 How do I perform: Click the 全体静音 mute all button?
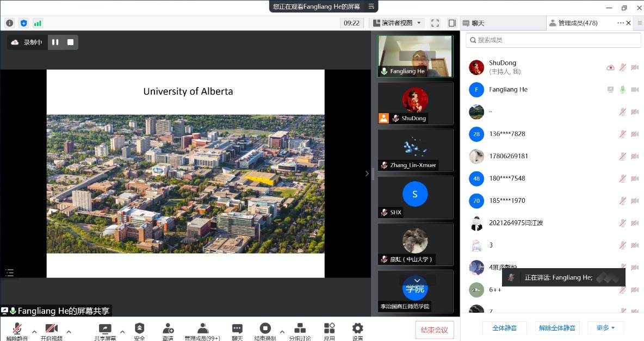[504, 328]
